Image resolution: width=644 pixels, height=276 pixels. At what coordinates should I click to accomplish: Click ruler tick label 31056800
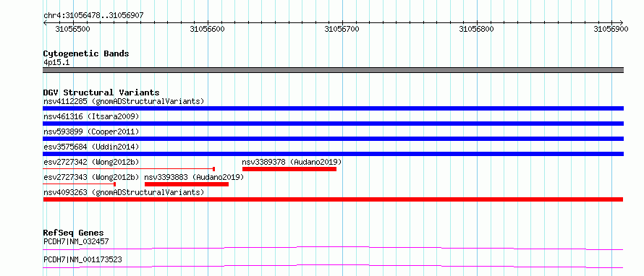pyautogui.click(x=476, y=29)
